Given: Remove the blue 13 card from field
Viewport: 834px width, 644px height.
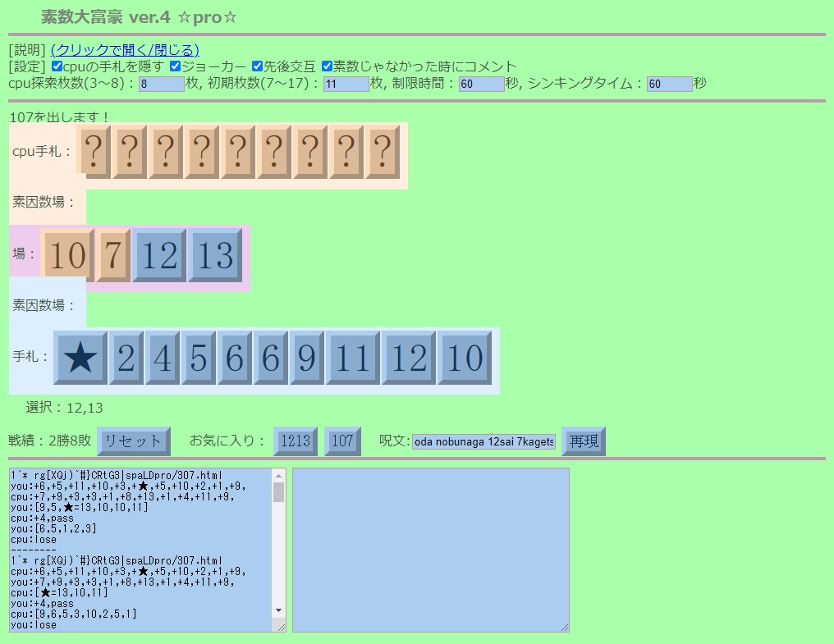Looking at the screenshot, I should pyautogui.click(x=215, y=254).
